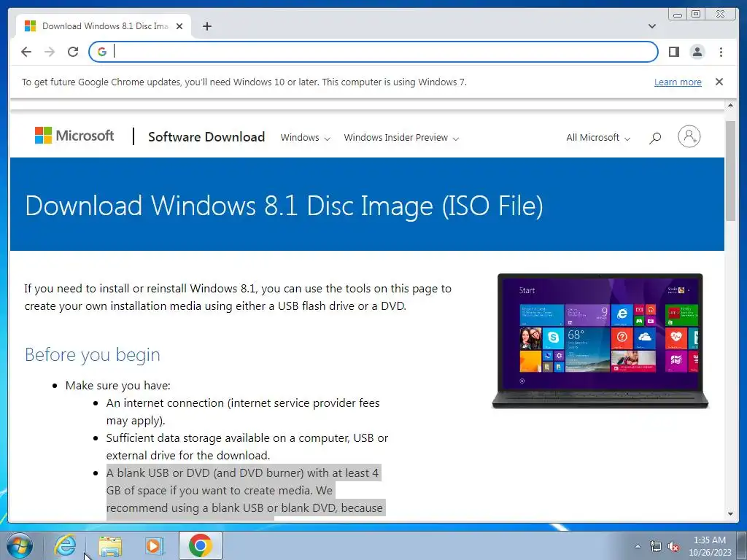The width and height of the screenshot is (747, 560).
Task: Click the Google icon in the address bar
Action: pyautogui.click(x=102, y=52)
